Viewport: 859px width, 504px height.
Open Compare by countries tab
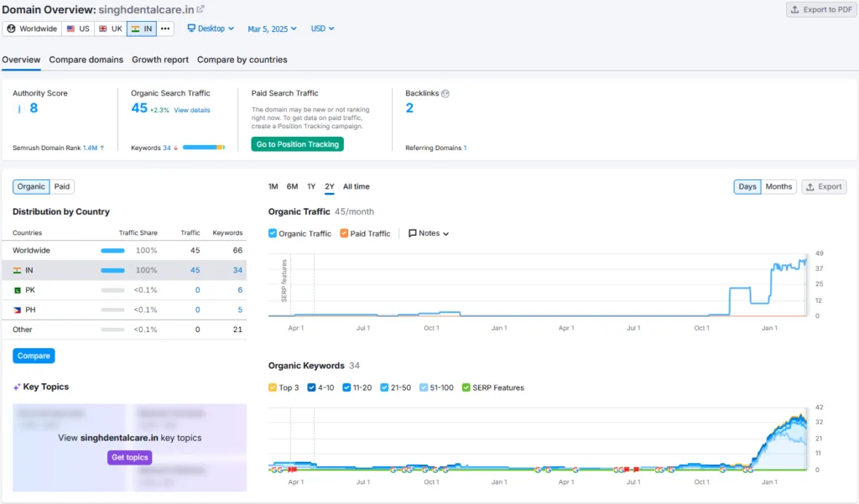pos(242,60)
